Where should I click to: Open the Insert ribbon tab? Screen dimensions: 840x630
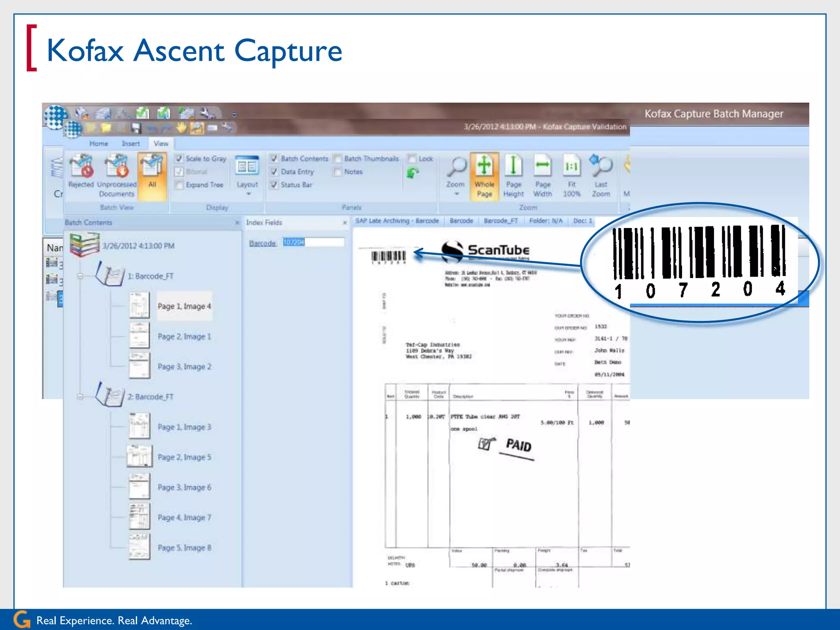[x=131, y=144]
